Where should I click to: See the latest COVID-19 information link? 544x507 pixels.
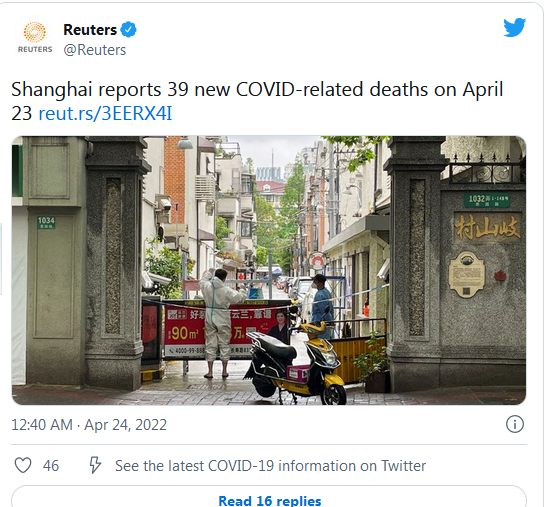(x=270, y=466)
